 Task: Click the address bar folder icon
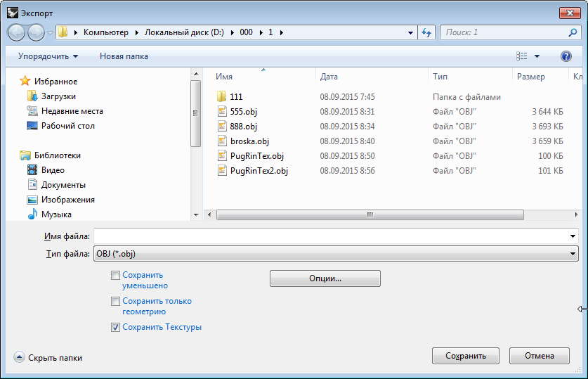tap(63, 32)
